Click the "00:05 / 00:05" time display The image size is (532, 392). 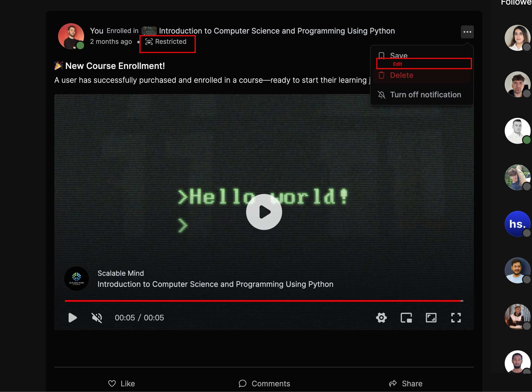coord(139,318)
